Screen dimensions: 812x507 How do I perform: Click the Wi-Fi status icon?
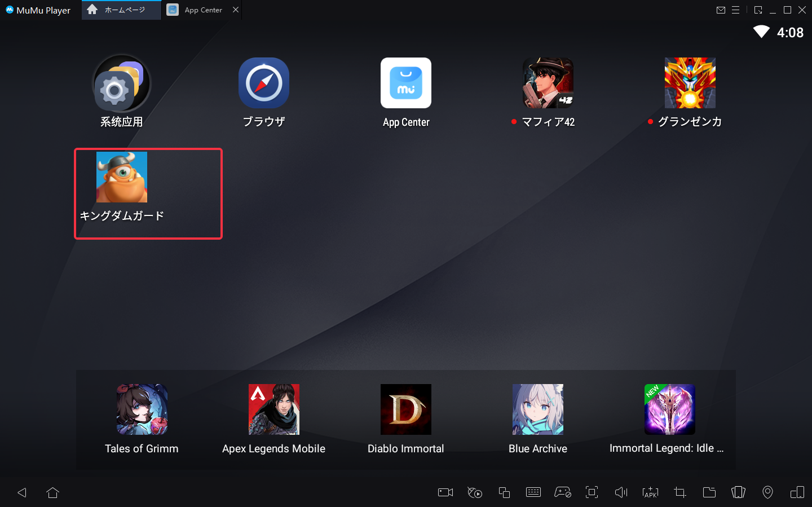click(x=761, y=32)
